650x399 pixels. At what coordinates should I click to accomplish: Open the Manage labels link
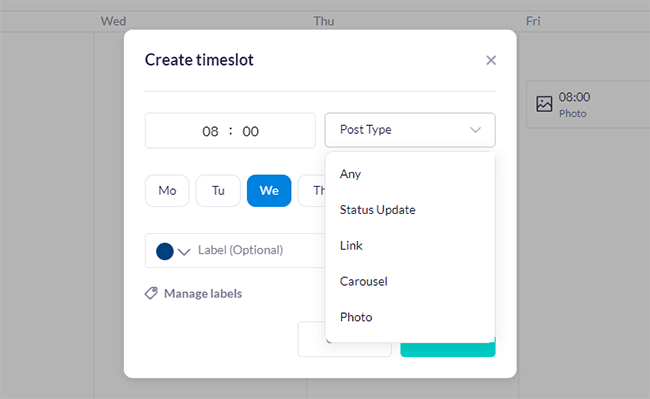point(203,293)
